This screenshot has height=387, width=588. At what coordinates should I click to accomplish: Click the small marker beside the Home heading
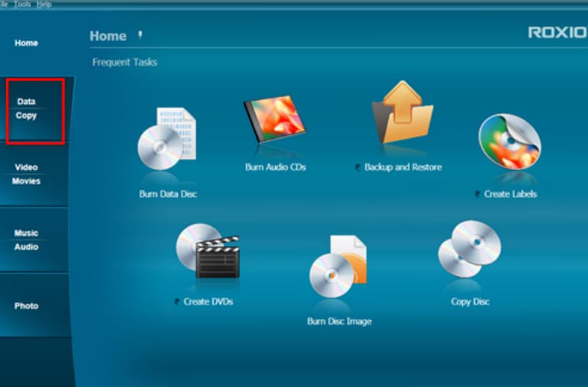(139, 35)
